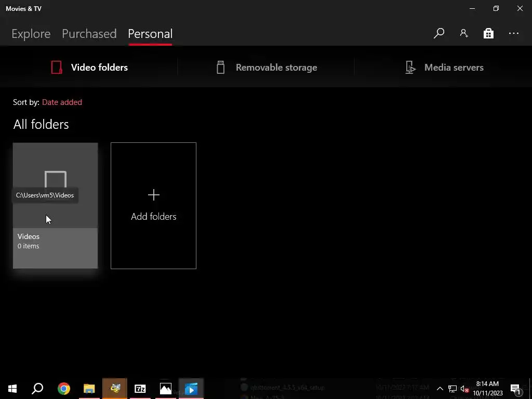Open the Photos app on taskbar

click(166, 389)
